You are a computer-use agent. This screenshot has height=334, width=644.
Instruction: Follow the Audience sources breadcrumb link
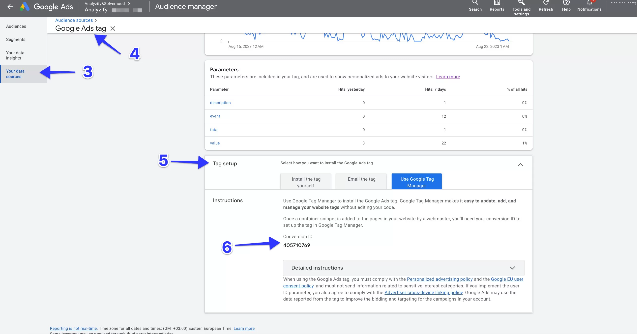74,20
